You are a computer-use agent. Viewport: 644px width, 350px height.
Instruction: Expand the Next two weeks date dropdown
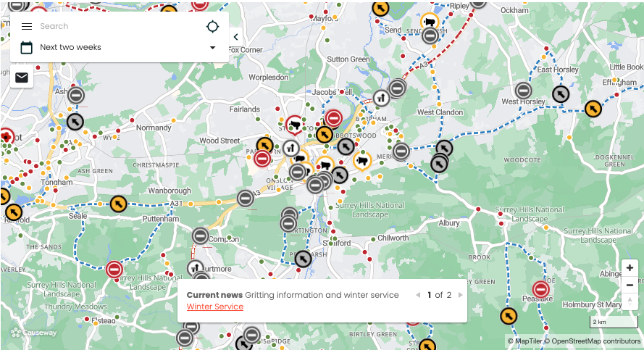click(x=212, y=48)
